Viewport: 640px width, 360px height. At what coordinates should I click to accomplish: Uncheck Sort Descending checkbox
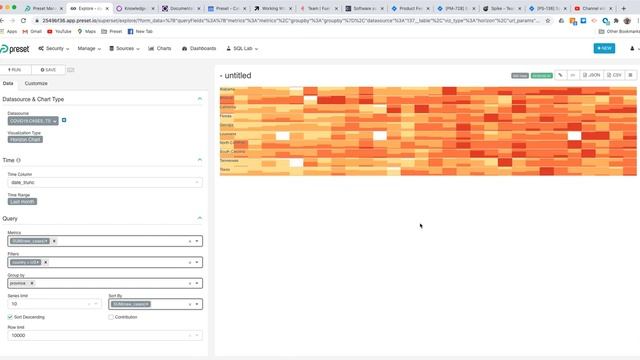coord(10,317)
